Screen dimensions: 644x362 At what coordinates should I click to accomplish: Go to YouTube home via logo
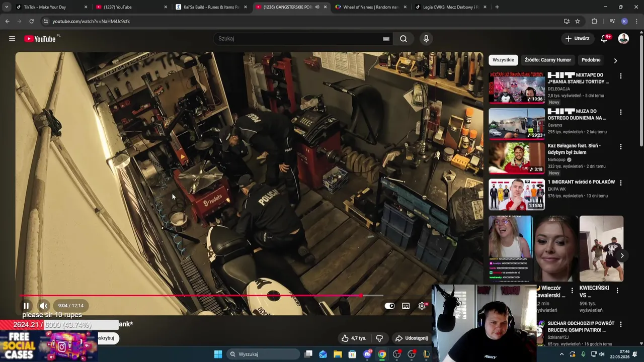[x=40, y=39]
